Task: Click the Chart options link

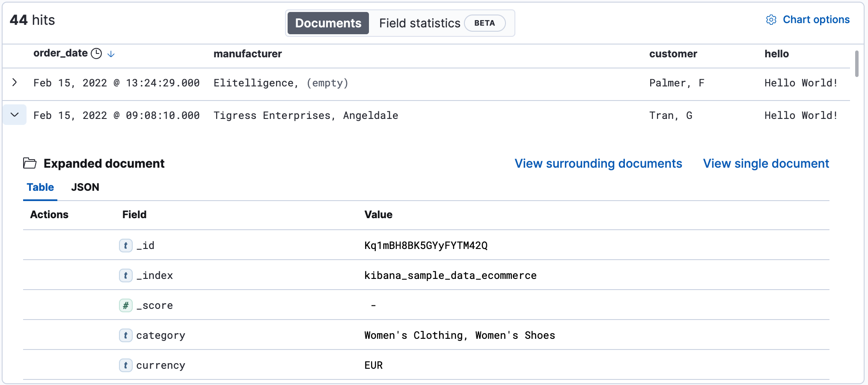Action: (816, 20)
